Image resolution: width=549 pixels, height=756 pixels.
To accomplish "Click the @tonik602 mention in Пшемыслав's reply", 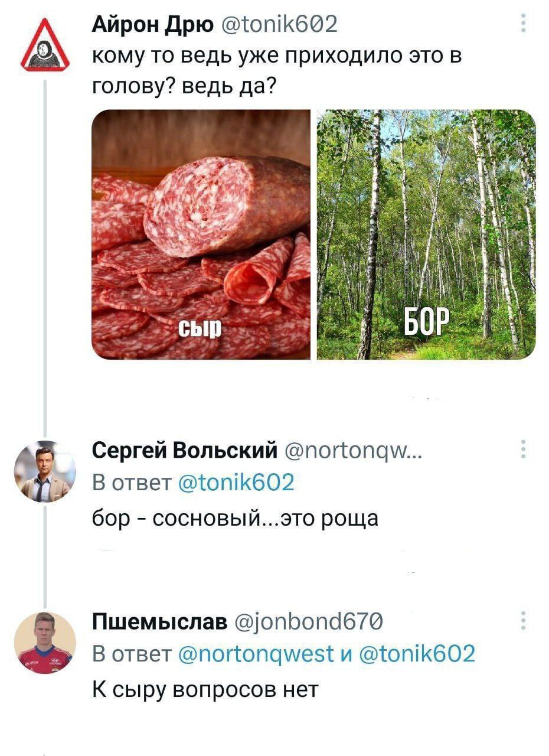I will click(417, 654).
